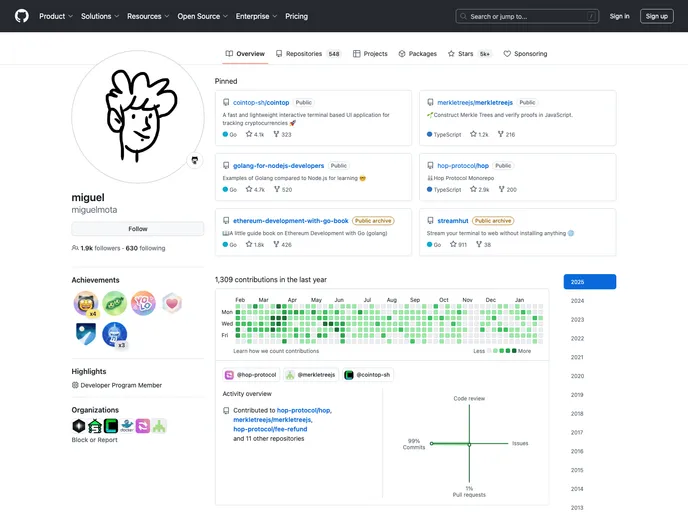Image resolution: width=688 pixels, height=512 pixels.
Task: Open the hop-protocol/hop repository
Action: [463, 165]
